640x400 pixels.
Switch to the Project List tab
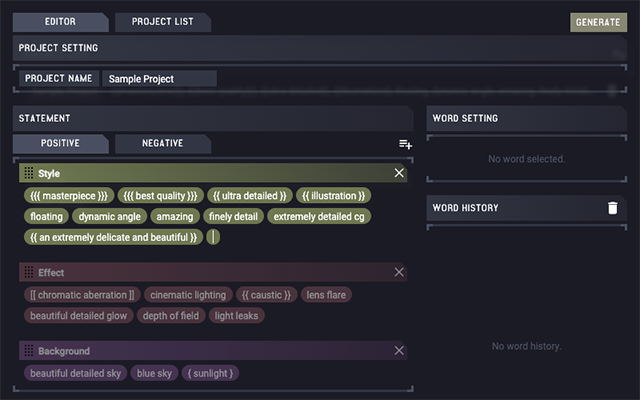[x=160, y=22]
